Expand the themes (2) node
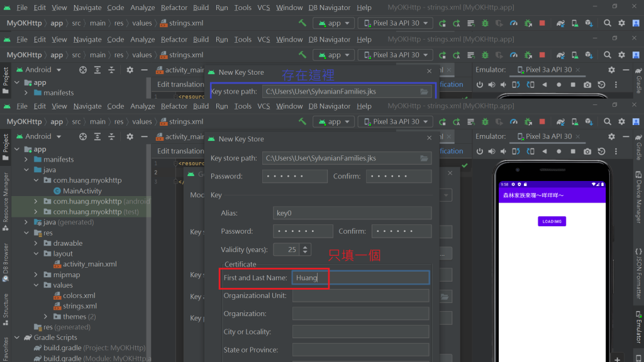644x362 pixels. point(45,317)
